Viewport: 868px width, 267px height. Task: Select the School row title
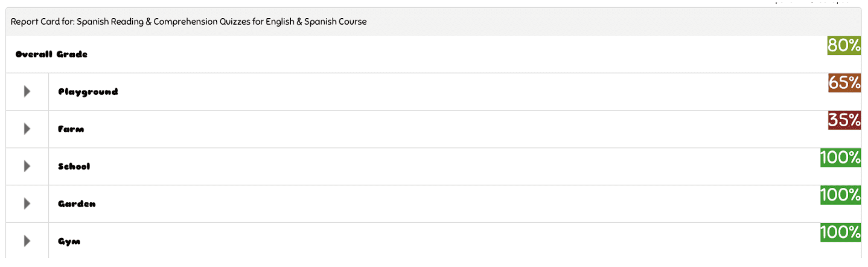pos(74,166)
